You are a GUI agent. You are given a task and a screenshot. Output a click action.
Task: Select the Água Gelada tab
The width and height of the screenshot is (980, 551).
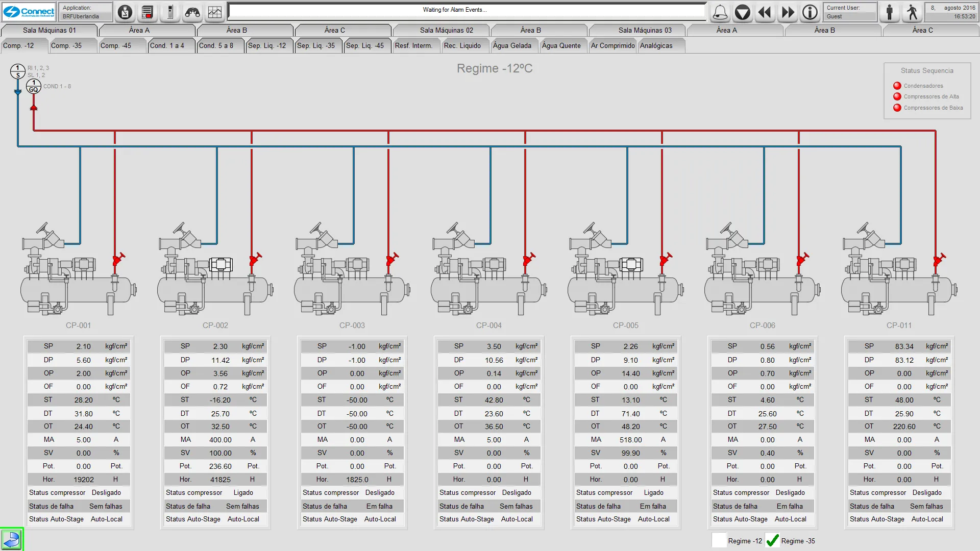click(x=512, y=45)
